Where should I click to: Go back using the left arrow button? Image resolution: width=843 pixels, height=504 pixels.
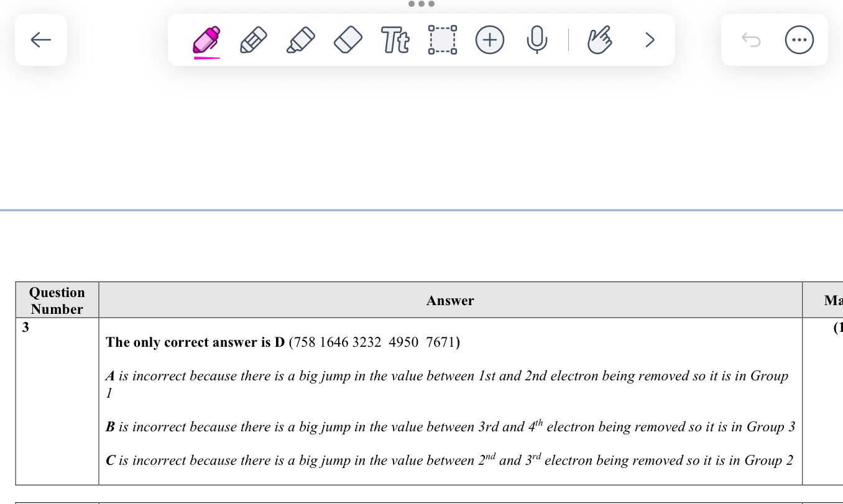pyautogui.click(x=41, y=40)
